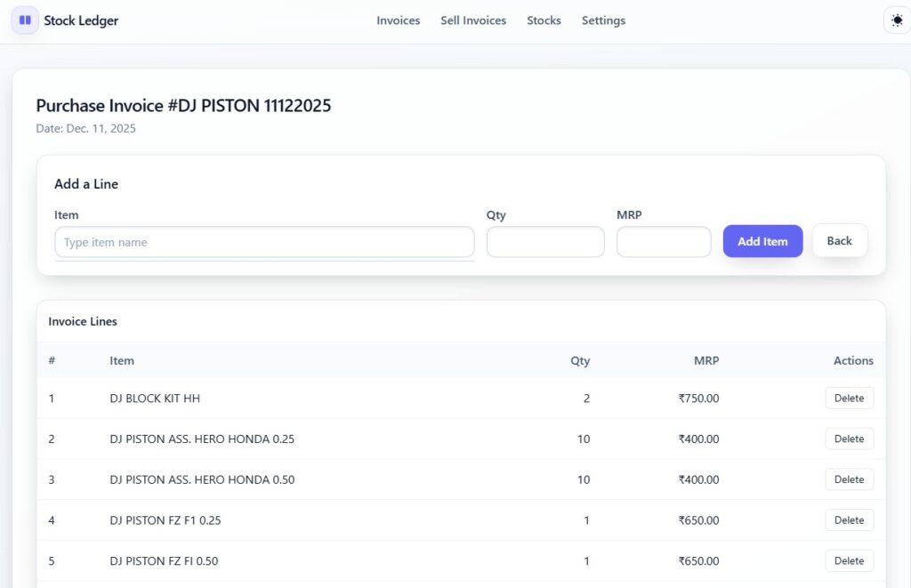911x588 pixels.
Task: Delete DJ PISTON ASS. HERO HONDA 0.25
Action: 849,439
